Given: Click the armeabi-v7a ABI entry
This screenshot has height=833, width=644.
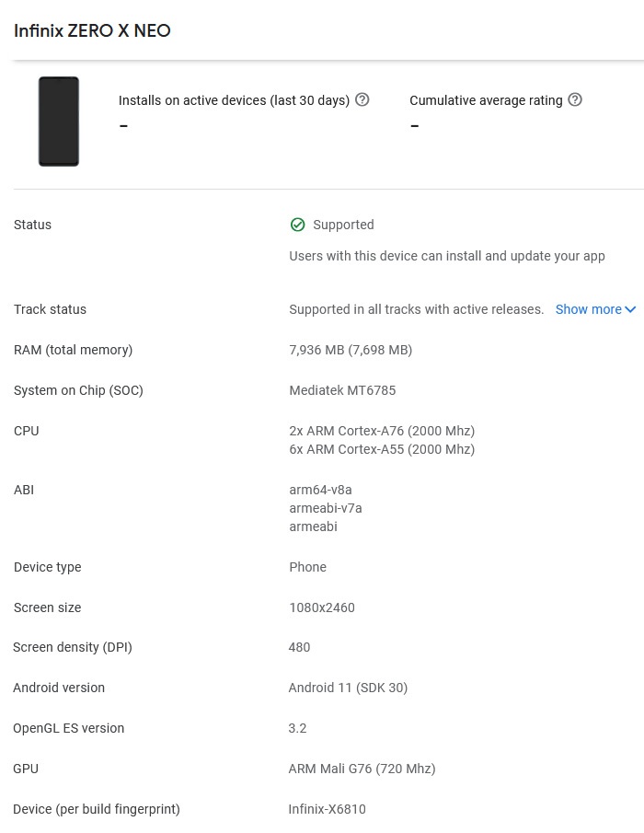Looking at the screenshot, I should (326, 508).
